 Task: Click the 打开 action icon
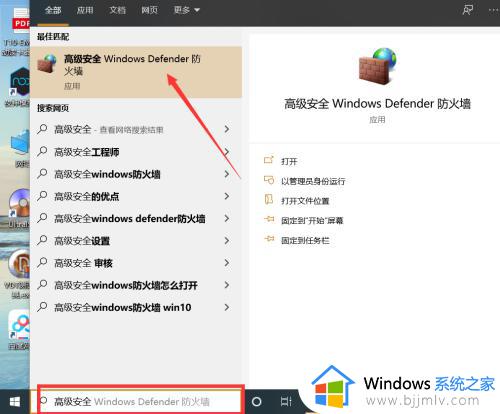point(269,160)
